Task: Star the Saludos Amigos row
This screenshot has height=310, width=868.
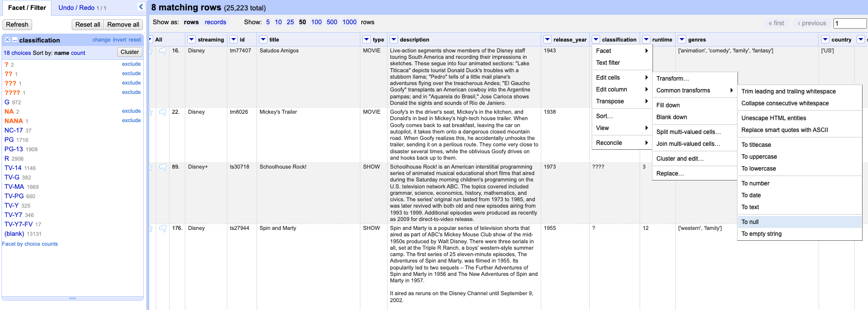Action: point(151,51)
